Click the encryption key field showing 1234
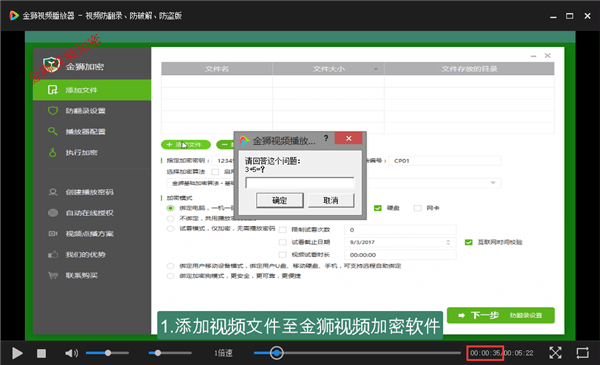This screenshot has height=365, width=600. (224, 161)
